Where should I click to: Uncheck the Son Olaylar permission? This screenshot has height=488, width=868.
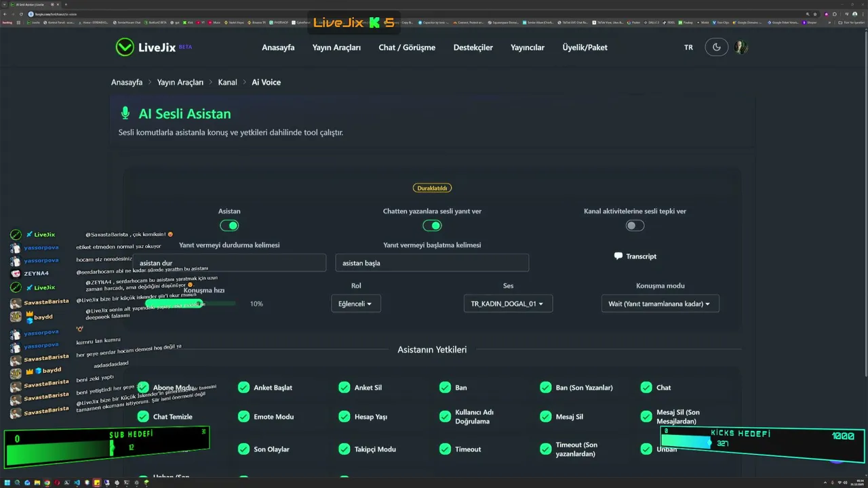243,449
